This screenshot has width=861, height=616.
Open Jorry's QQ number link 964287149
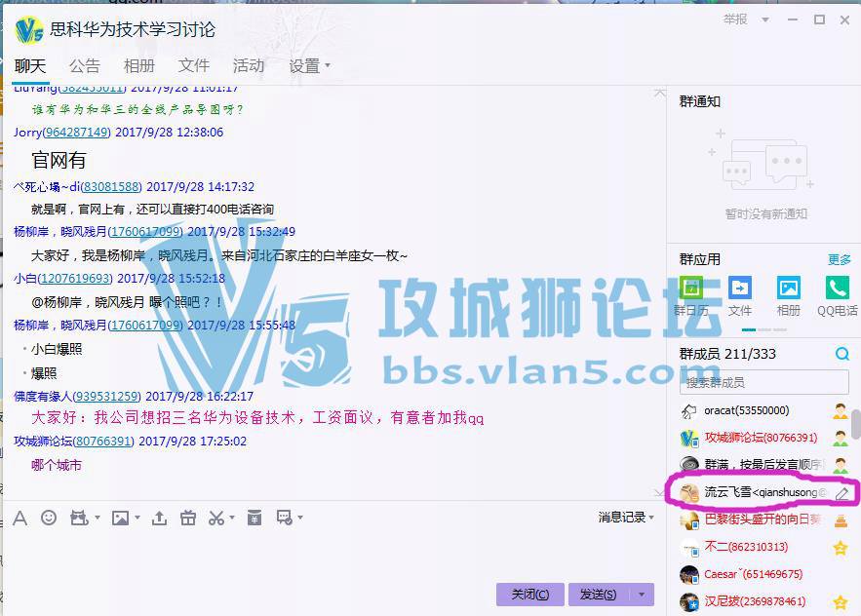76,133
